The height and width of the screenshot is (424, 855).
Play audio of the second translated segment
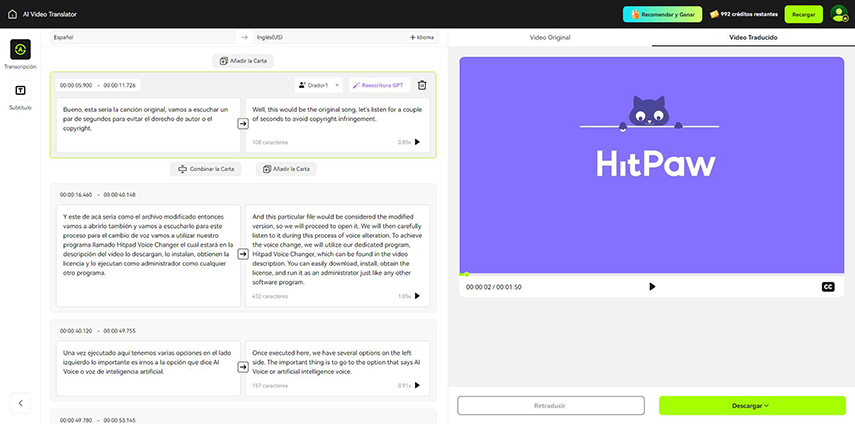tap(418, 296)
